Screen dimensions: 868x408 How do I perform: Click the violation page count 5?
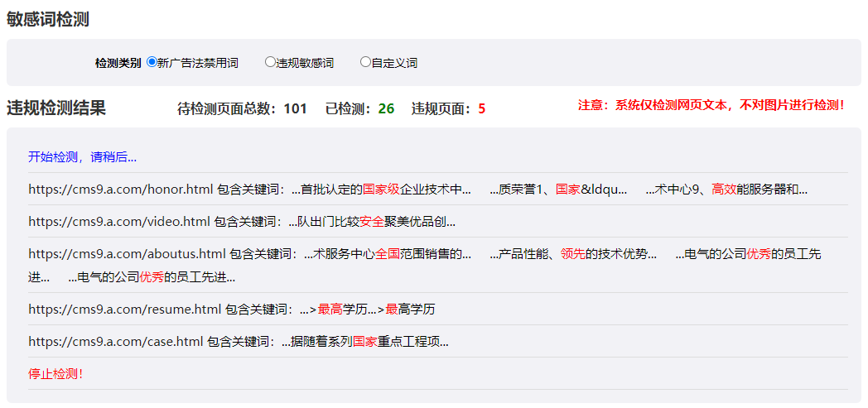click(x=481, y=108)
